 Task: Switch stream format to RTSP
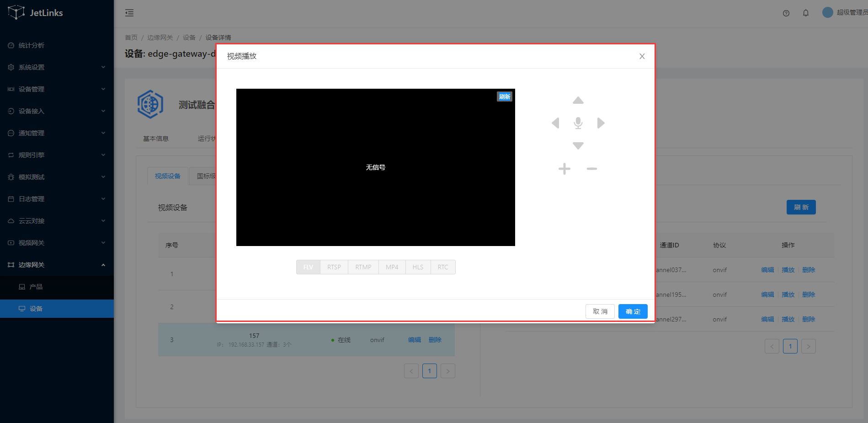pos(334,267)
